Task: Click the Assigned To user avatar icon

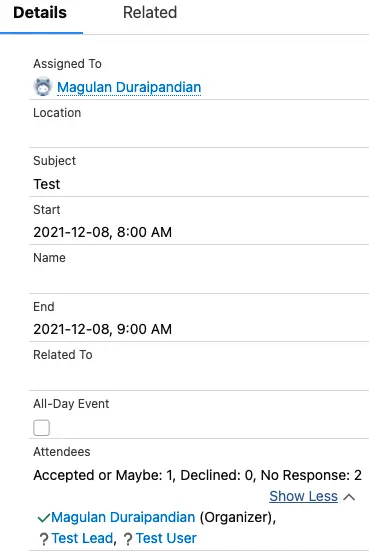Action: 43,86
